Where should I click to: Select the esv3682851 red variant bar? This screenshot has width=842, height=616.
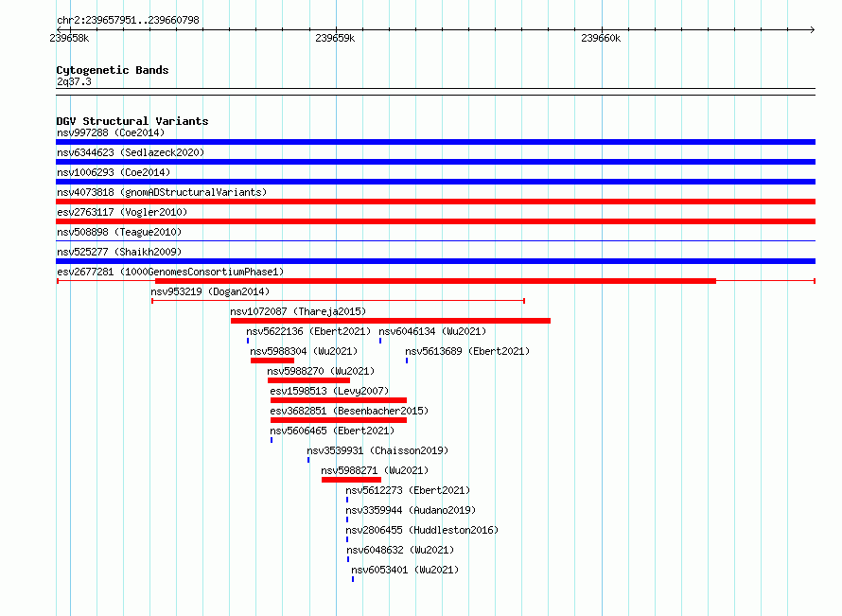coord(339,420)
